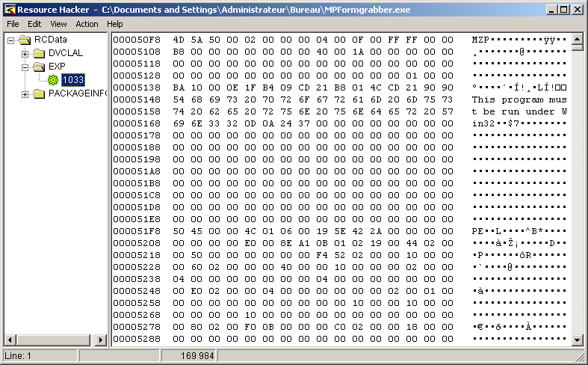Select the DVCLAL folder icon
The width and height of the screenshot is (588, 365).
39,53
